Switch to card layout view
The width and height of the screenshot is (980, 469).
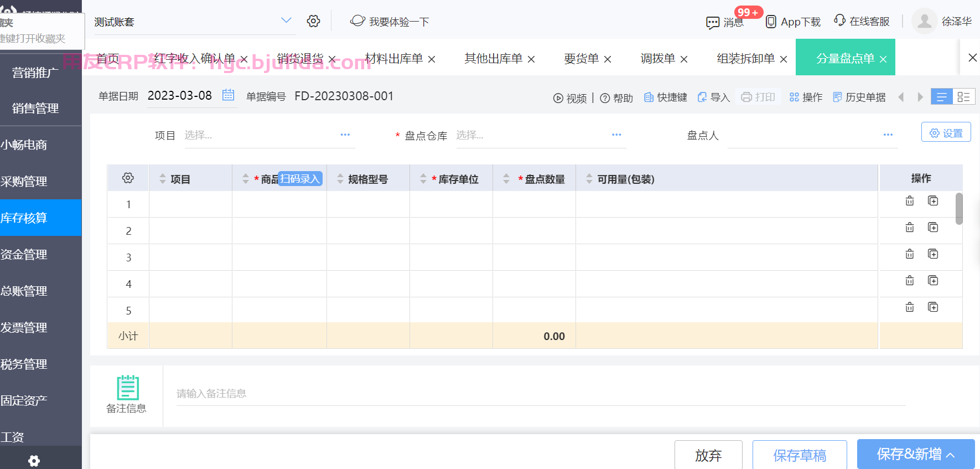964,97
